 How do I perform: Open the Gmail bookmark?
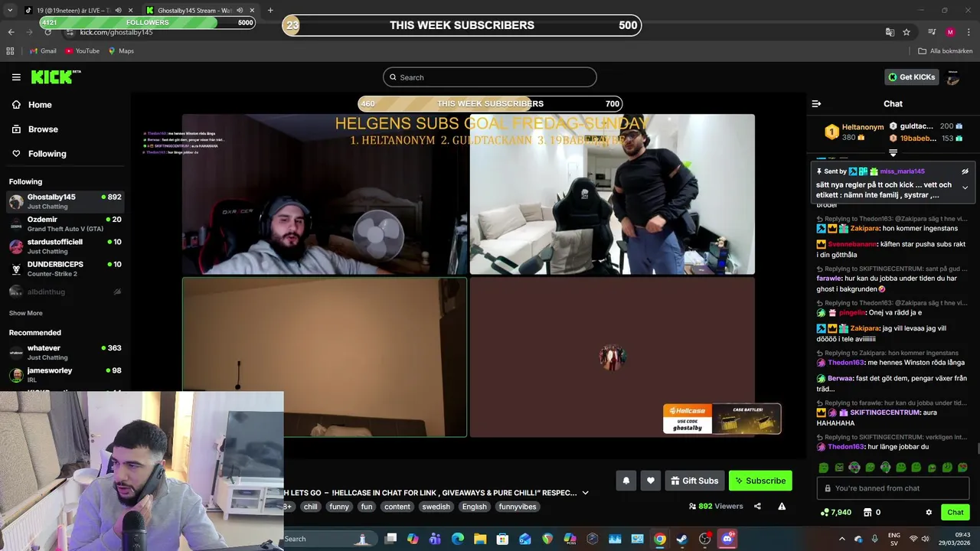click(x=43, y=51)
